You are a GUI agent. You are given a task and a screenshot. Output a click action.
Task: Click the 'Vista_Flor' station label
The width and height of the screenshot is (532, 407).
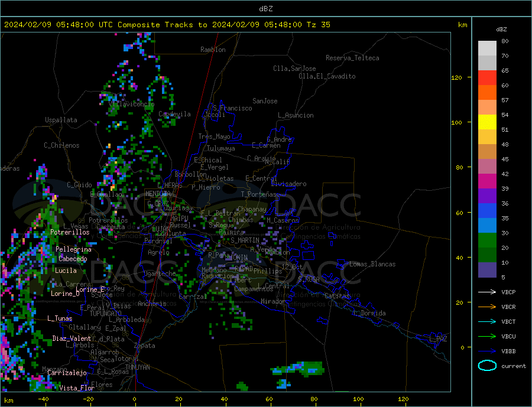77,388
